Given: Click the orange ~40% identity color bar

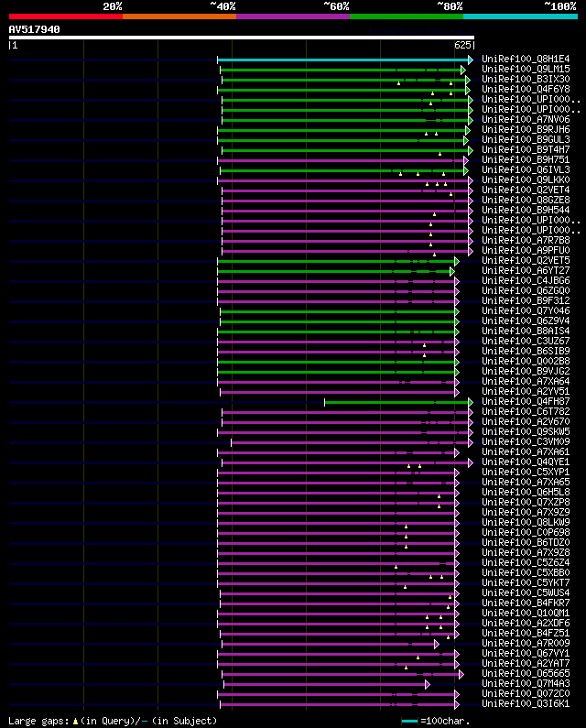Looking at the screenshot, I should [x=179, y=16].
